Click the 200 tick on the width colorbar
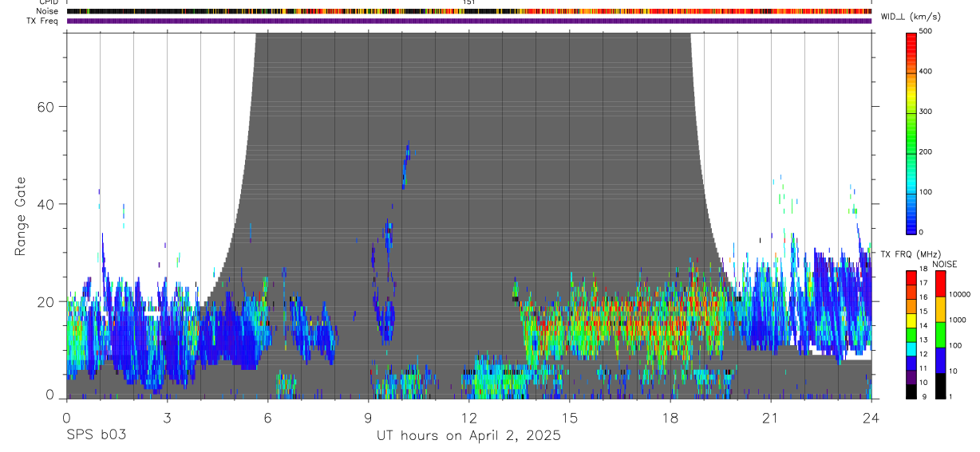Screen dimensions: 980x452 pos(927,151)
